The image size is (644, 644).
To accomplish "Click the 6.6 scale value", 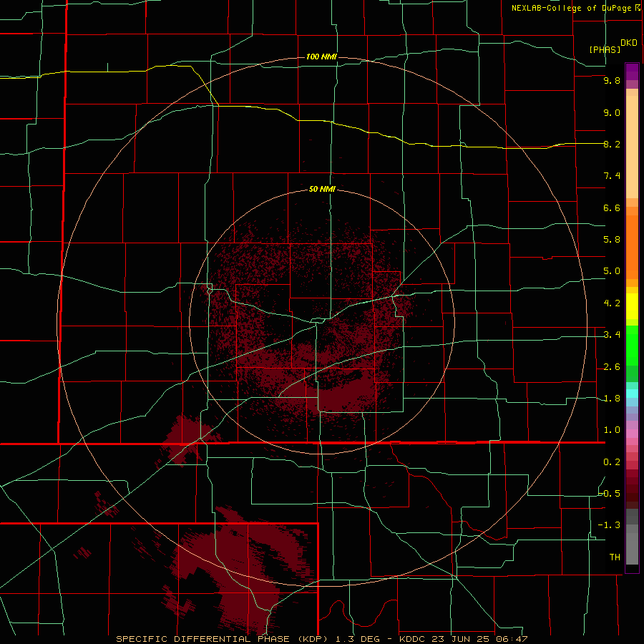I will 612,208.
